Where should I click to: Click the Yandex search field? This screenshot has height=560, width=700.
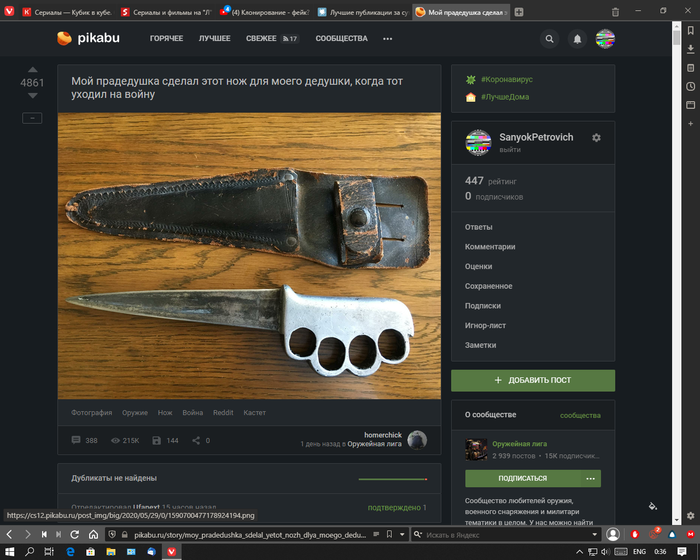(x=507, y=534)
